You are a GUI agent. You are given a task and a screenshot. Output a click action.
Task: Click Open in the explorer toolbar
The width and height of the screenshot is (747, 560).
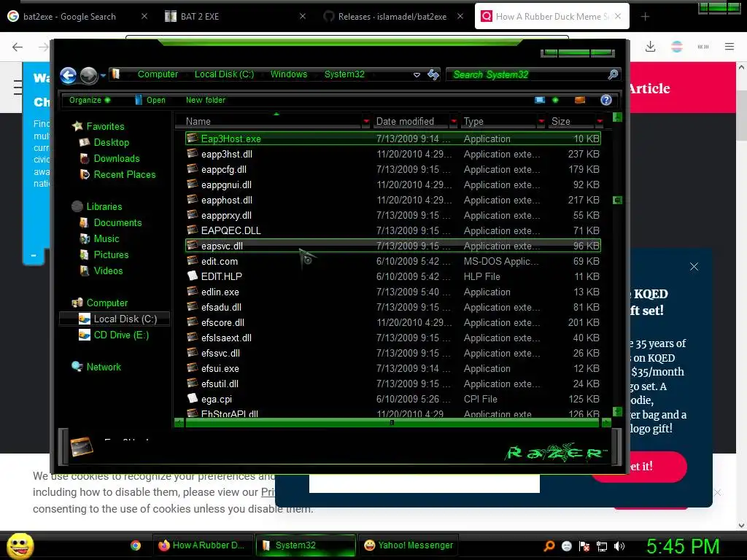(150, 100)
